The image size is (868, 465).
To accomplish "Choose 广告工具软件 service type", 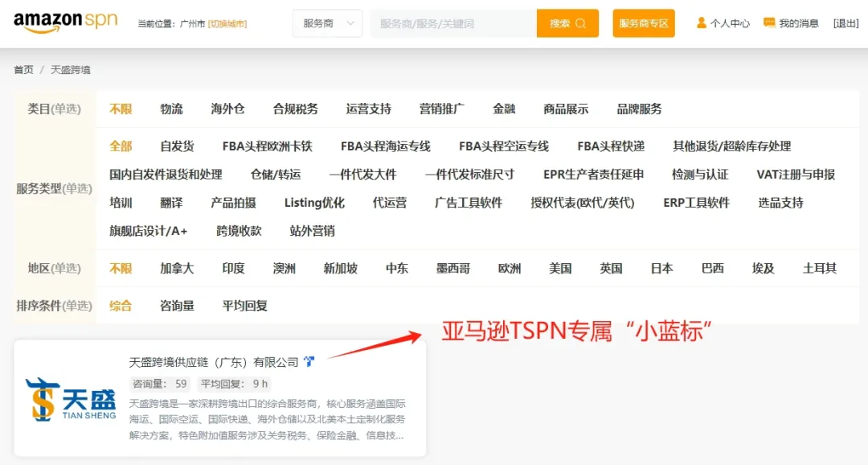I will pyautogui.click(x=469, y=203).
